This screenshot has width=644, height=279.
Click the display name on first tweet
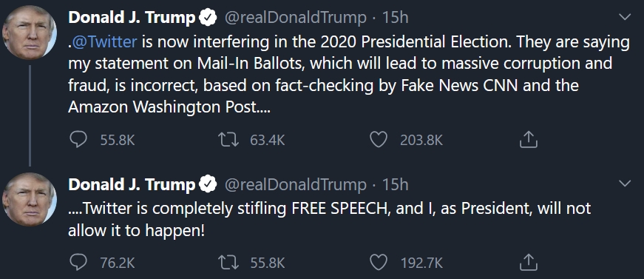click(132, 18)
